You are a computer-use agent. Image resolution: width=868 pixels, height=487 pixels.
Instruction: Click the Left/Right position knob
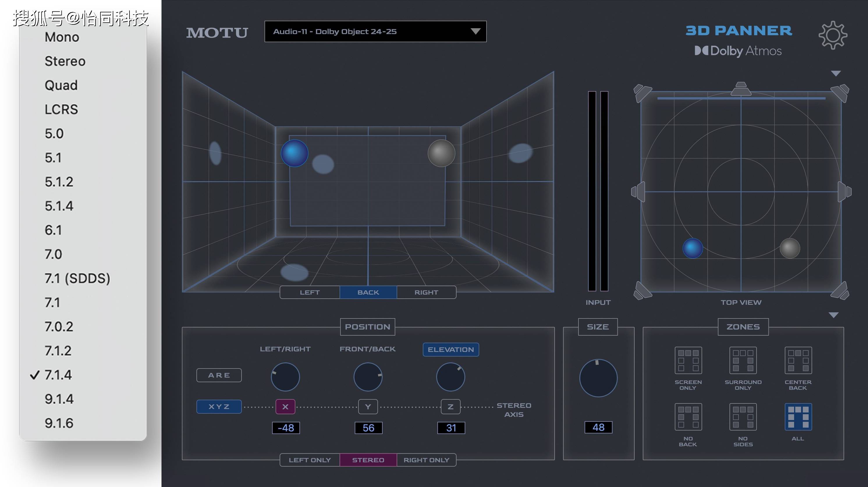(285, 377)
